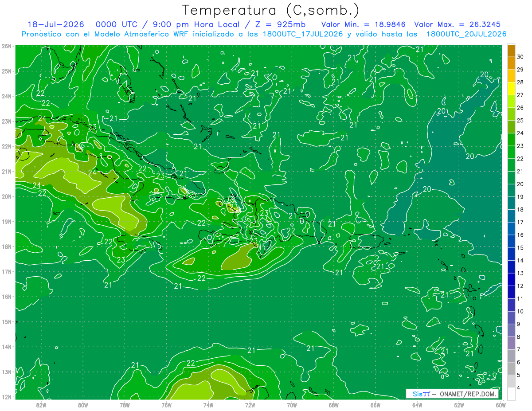Click the longitude axis label '64W'

(x=417, y=405)
